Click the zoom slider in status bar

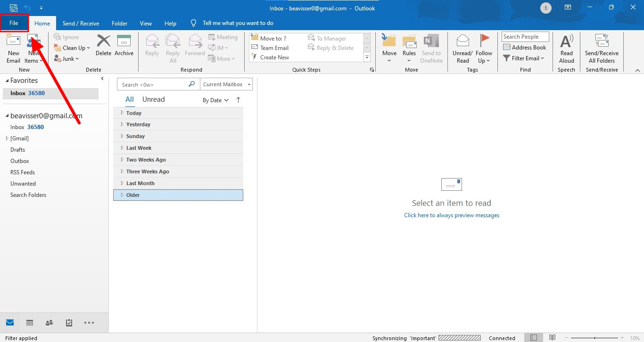click(594, 338)
